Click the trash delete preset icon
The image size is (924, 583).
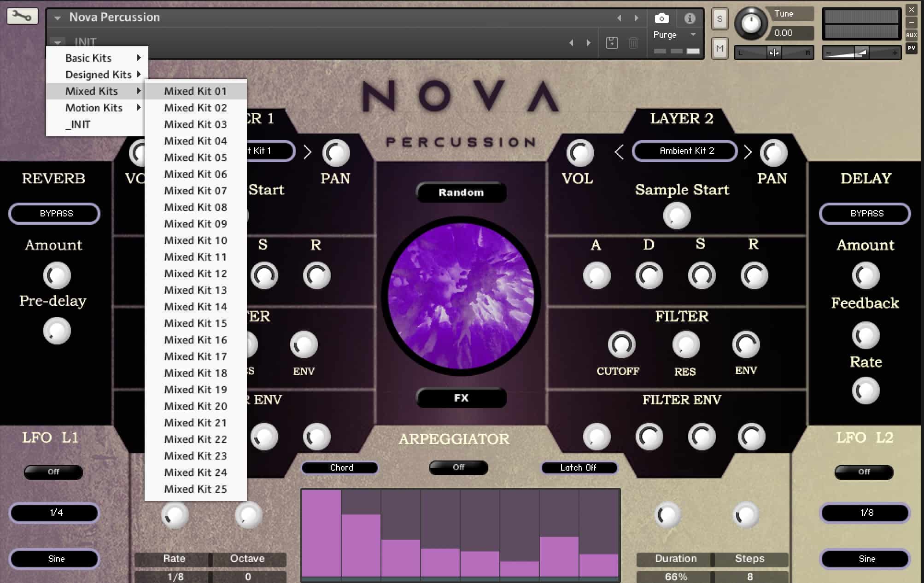[633, 43]
